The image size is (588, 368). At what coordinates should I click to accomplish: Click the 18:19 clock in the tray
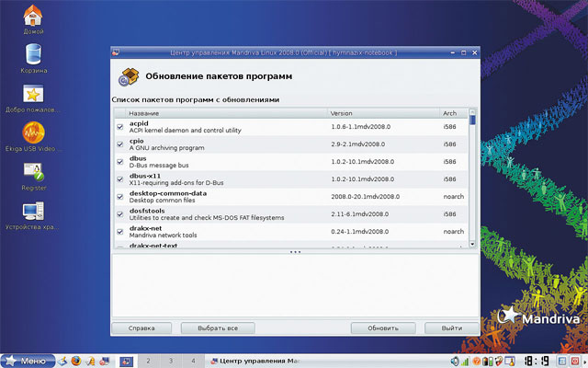[x=537, y=362]
